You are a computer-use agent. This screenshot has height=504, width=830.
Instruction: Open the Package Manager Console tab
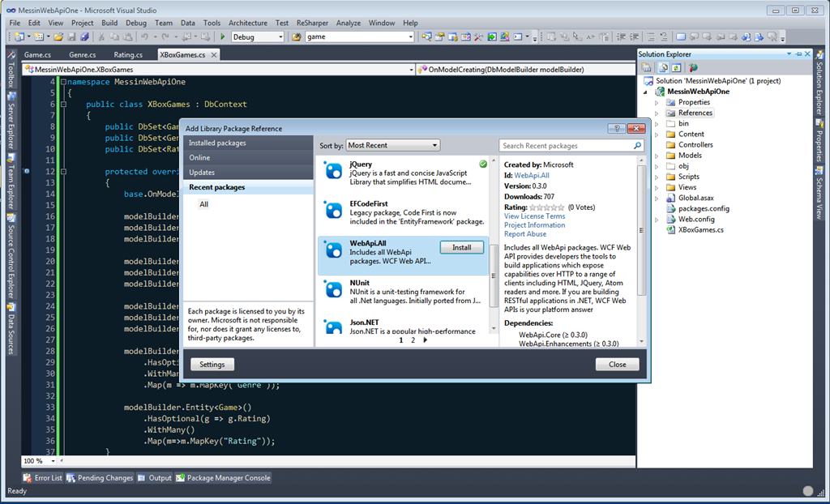[223, 477]
